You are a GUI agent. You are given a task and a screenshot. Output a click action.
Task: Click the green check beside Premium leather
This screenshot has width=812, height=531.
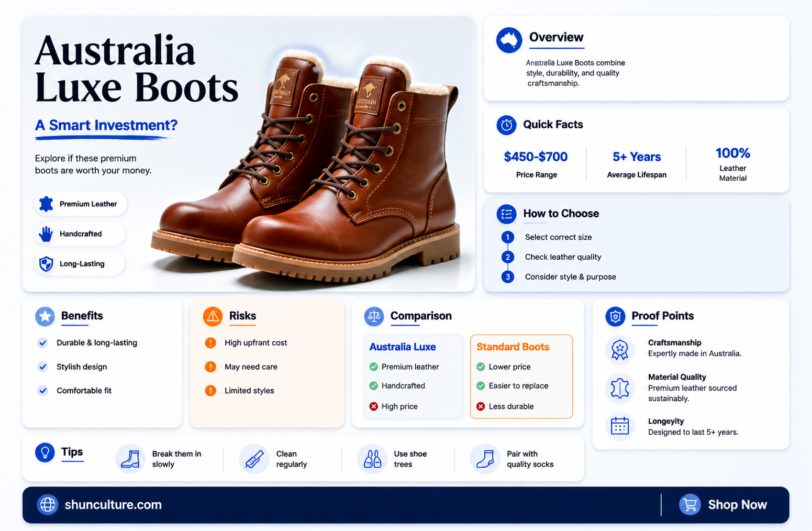374,367
